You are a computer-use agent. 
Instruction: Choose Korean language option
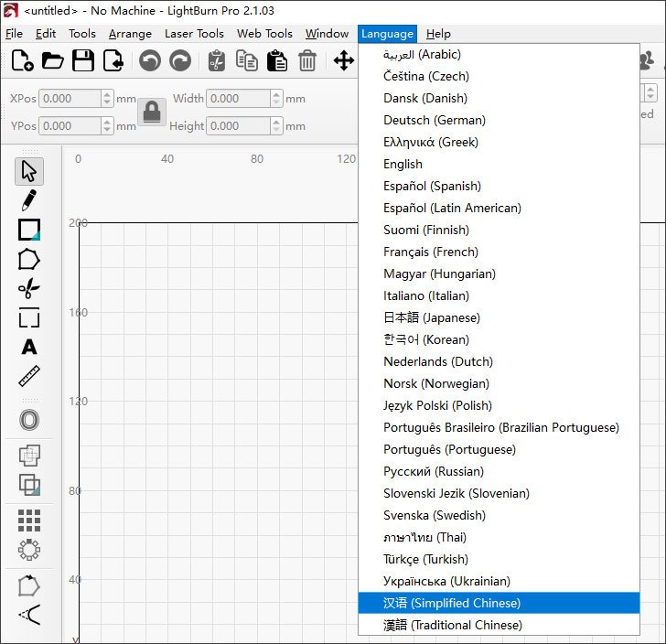[499, 339]
